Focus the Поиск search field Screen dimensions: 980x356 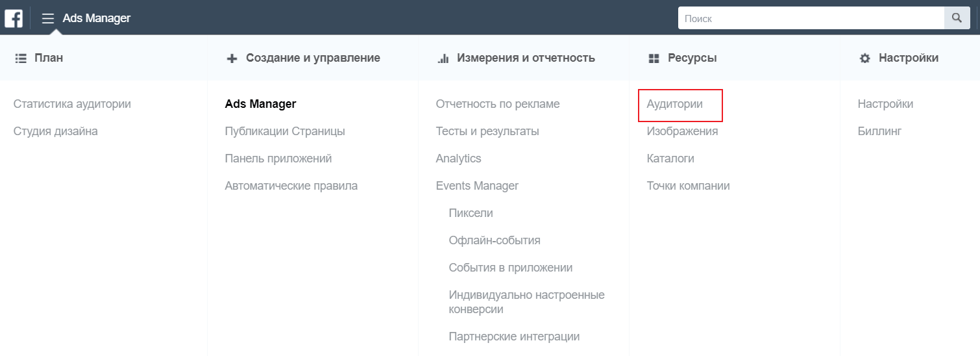[x=811, y=18]
